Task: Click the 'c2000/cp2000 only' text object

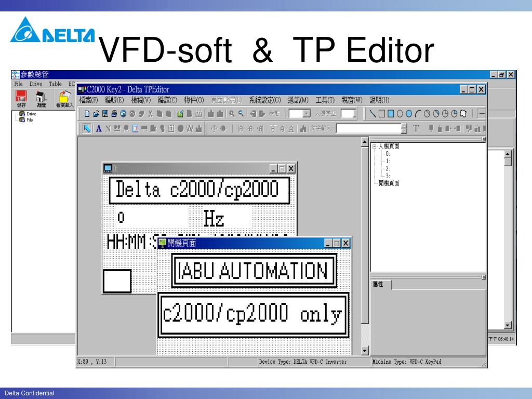Action: (x=254, y=314)
